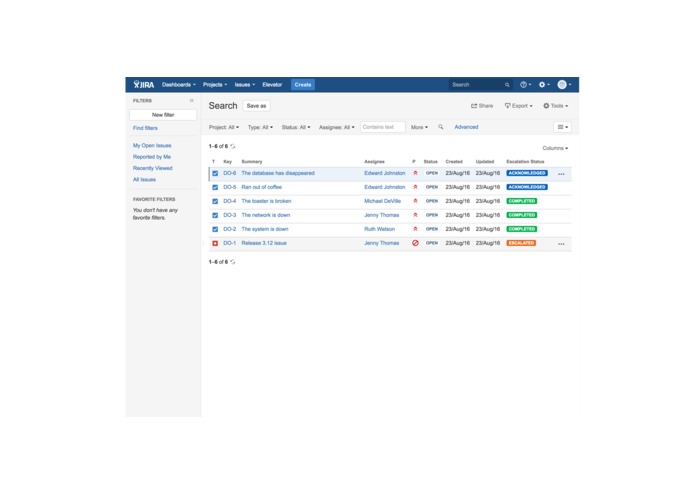The image size is (695, 494).
Task: Sort by Escalation Status column header
Action: pos(525,162)
